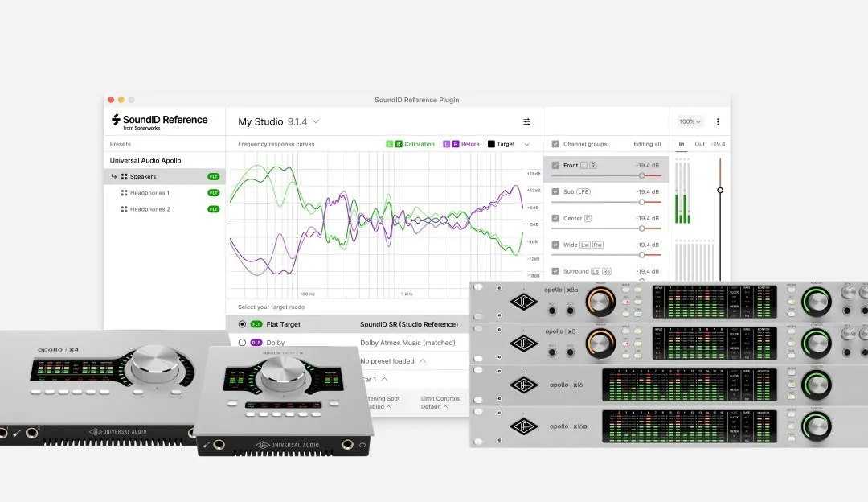868x502 pixels.
Task: Open the three-dot more options menu
Action: coord(718,122)
